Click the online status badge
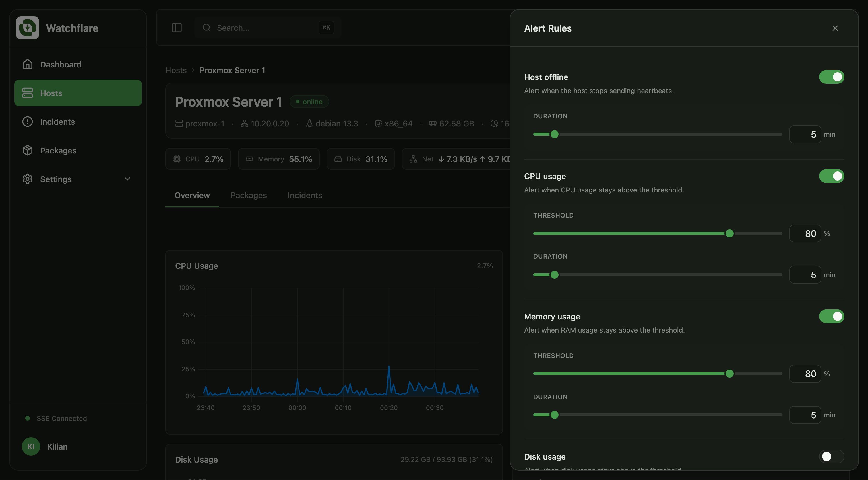Viewport: 868px width, 480px height. click(x=309, y=101)
